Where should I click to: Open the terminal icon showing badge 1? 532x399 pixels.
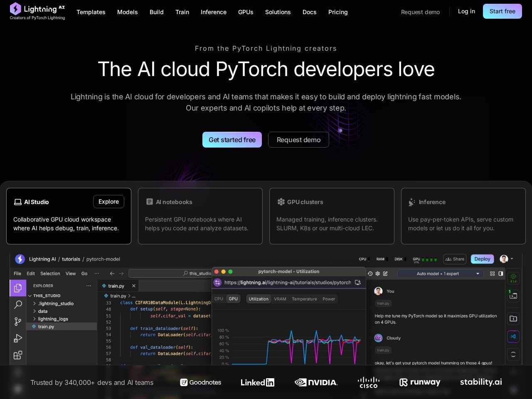click(x=513, y=296)
